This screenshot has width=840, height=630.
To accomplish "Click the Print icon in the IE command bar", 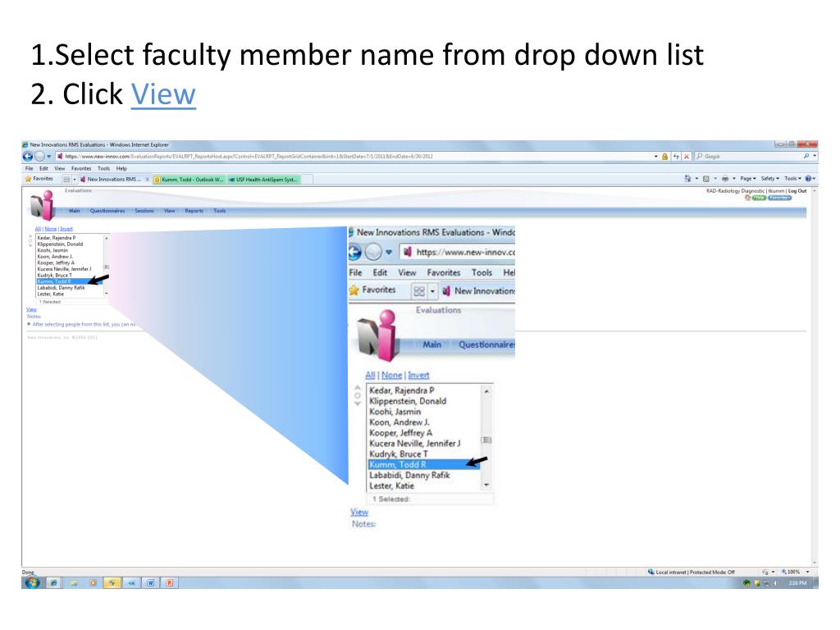I will coord(725,178).
